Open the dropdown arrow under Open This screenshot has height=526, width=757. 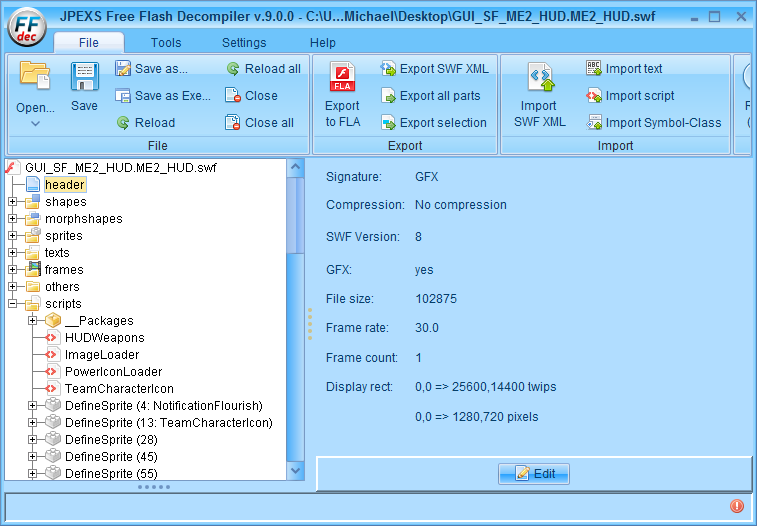pyautogui.click(x=35, y=124)
